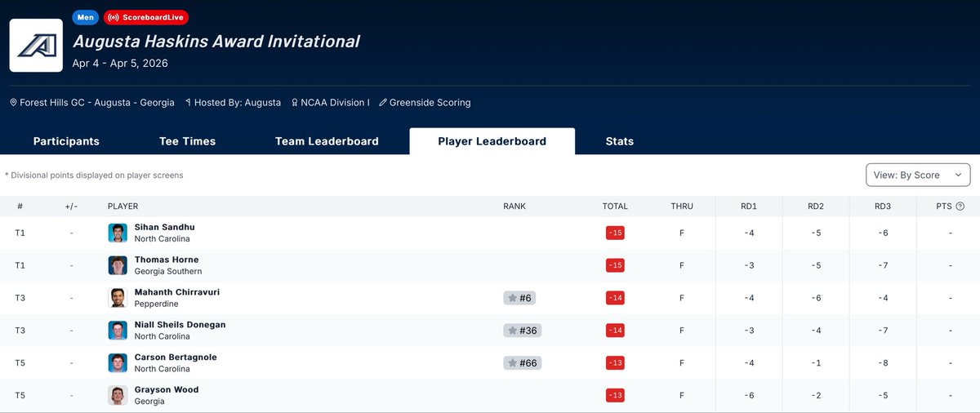980x413 pixels.
Task: Open the Stats tab
Action: tap(620, 141)
